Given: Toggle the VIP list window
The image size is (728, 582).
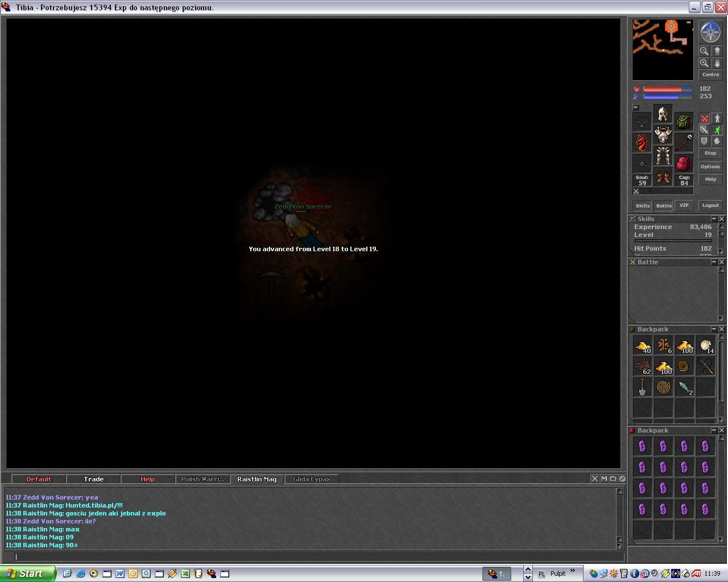Looking at the screenshot, I should (x=684, y=206).
